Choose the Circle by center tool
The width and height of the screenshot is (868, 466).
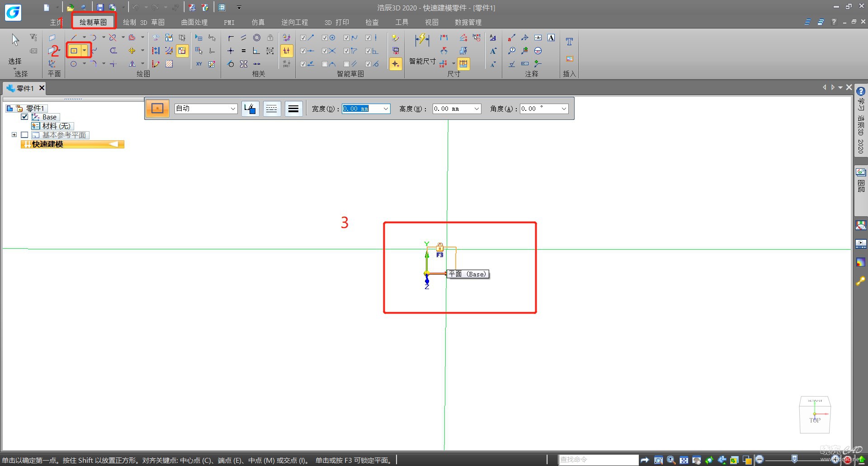[73, 64]
